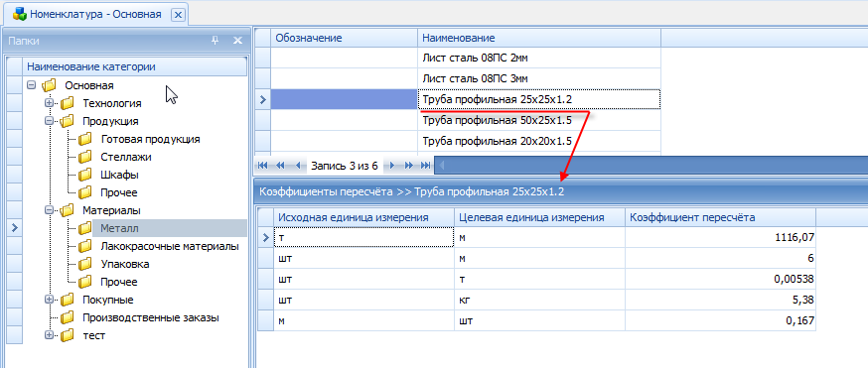Screen dimensions: 868x368
Task: Click the horizontal scrollbar of nomenclature grid
Action: coord(651,165)
